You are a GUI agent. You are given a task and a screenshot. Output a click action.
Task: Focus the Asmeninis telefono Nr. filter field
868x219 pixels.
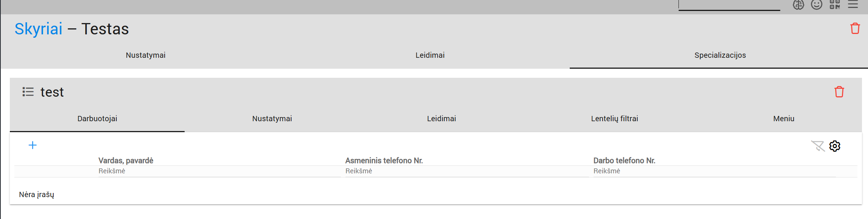[466, 171]
